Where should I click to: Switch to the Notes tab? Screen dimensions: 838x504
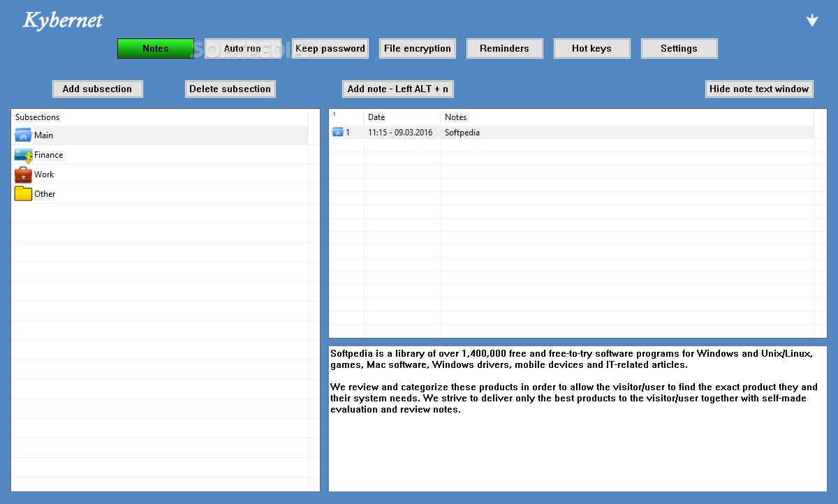pyautogui.click(x=155, y=49)
